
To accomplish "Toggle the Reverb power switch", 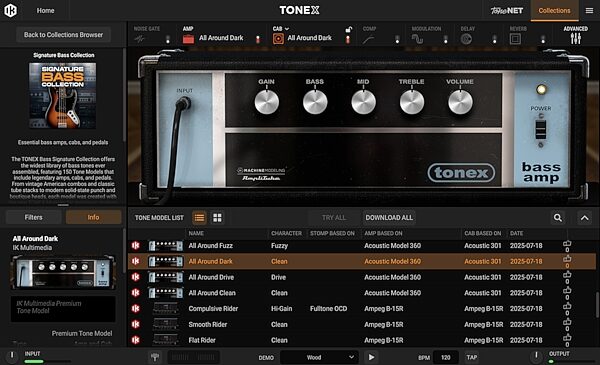I will (x=543, y=39).
